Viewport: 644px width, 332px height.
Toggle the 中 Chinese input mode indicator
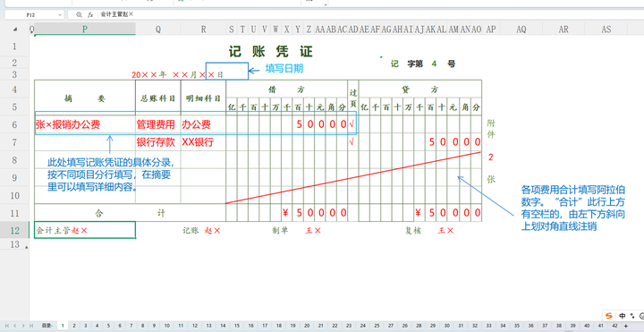click(623, 316)
